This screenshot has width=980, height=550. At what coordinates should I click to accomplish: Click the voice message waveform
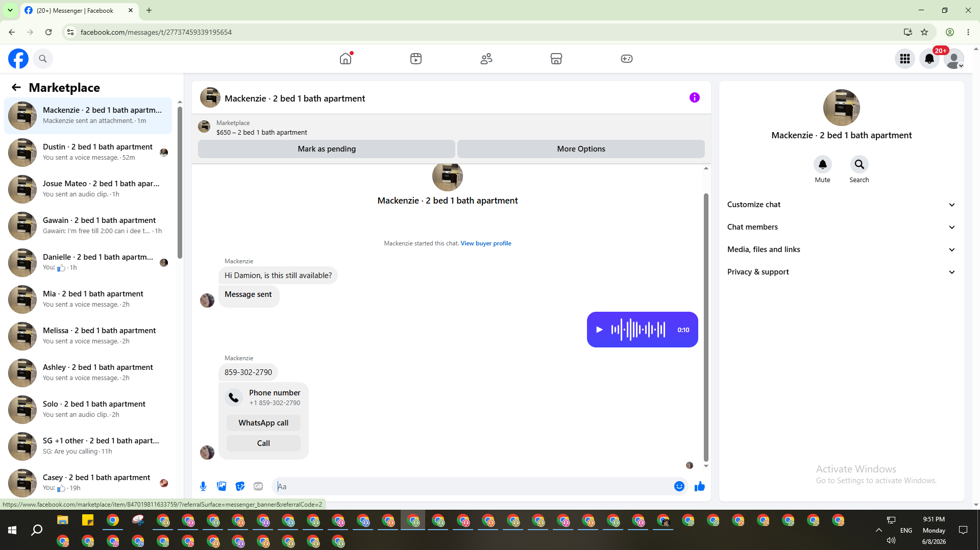pyautogui.click(x=639, y=330)
